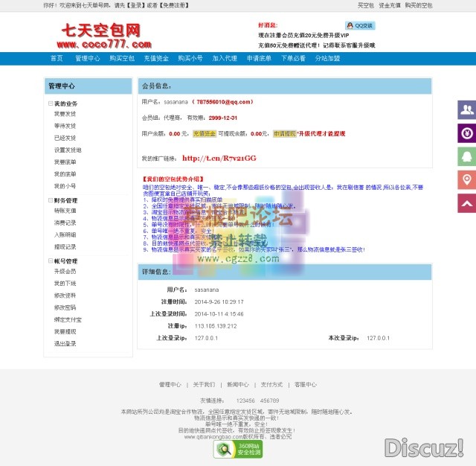Click the location pin sidebar icon
The width and height of the screenshot is (476, 466).
tap(467, 180)
